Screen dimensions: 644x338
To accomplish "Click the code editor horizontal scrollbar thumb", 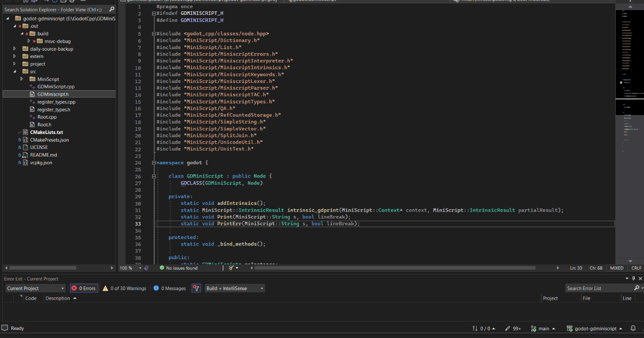I will (x=395, y=268).
